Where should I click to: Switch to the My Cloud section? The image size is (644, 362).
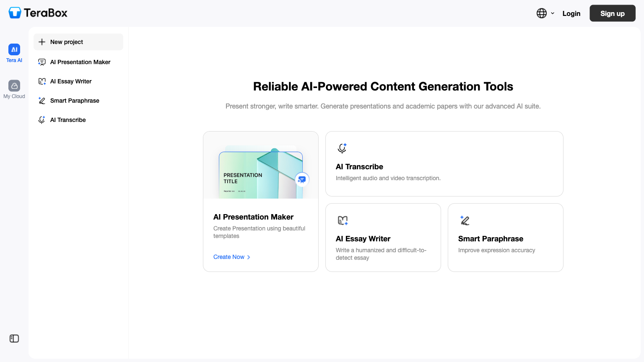pos(14,89)
